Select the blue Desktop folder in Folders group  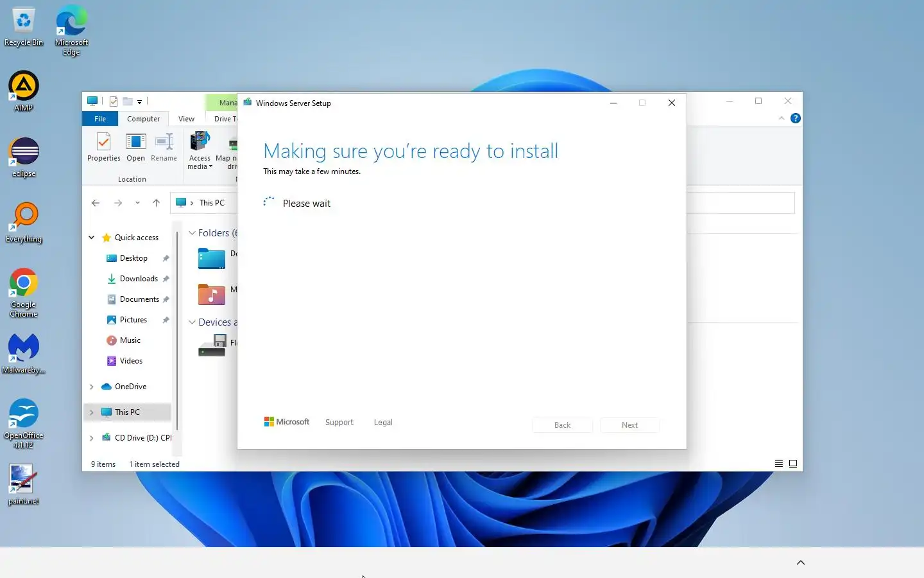(x=212, y=258)
